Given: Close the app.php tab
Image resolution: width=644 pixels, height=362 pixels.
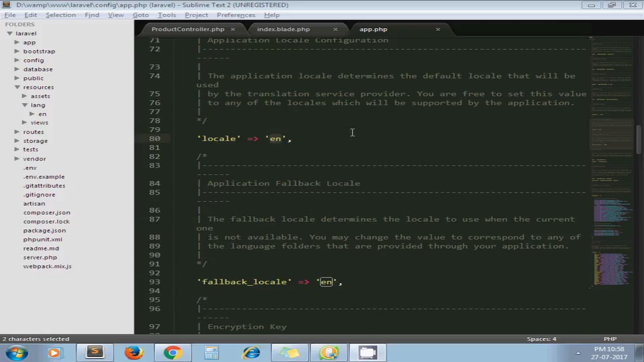Looking at the screenshot, I should click(x=438, y=29).
